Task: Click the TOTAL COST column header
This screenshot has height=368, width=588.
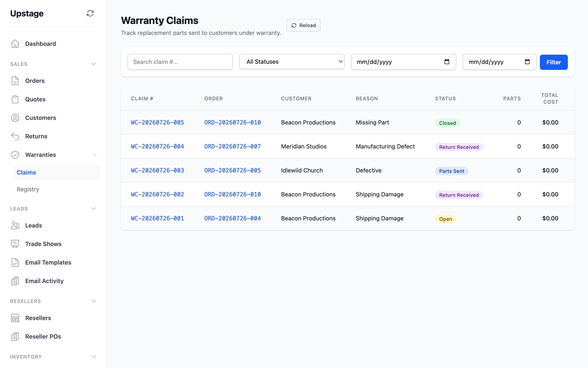Action: coord(550,99)
